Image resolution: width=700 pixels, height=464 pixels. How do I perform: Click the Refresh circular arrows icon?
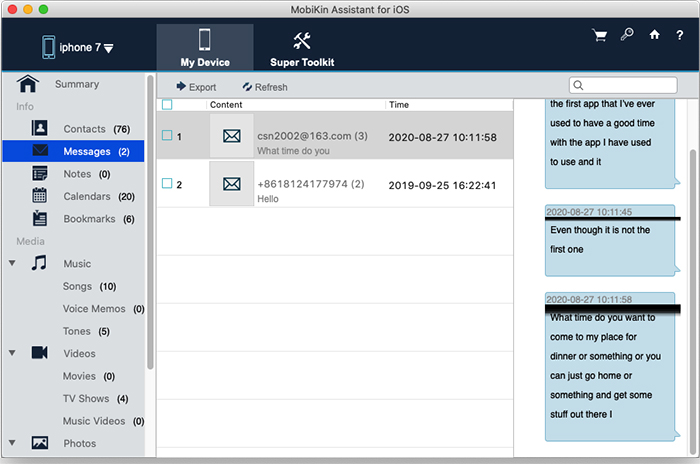tap(247, 87)
